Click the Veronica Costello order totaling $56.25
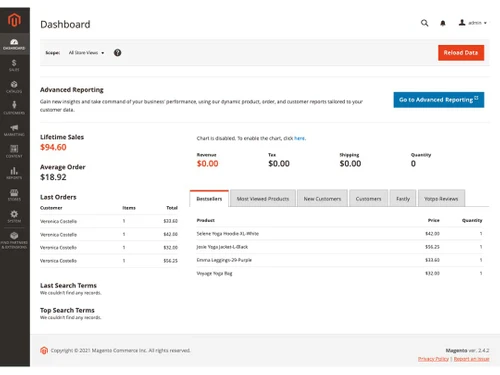500x375 pixels. pos(109,261)
